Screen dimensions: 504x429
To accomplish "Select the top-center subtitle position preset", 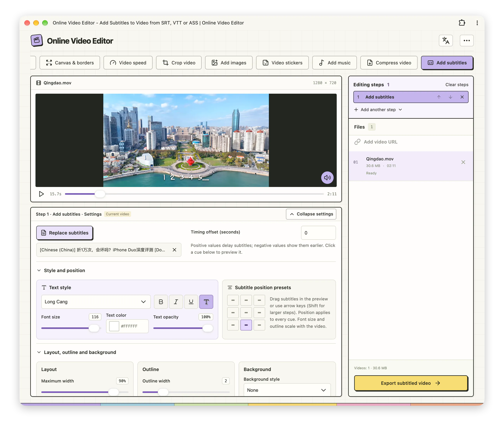I will [x=246, y=300].
